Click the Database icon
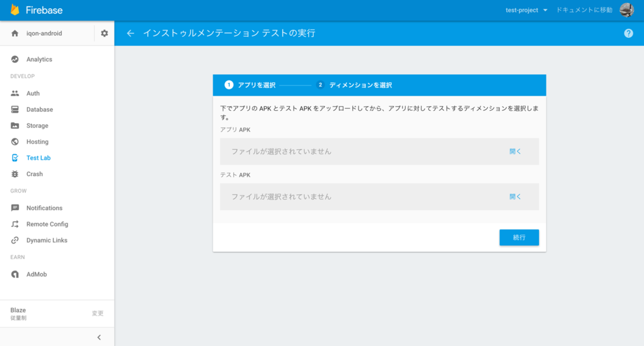The image size is (644, 346). [15, 109]
